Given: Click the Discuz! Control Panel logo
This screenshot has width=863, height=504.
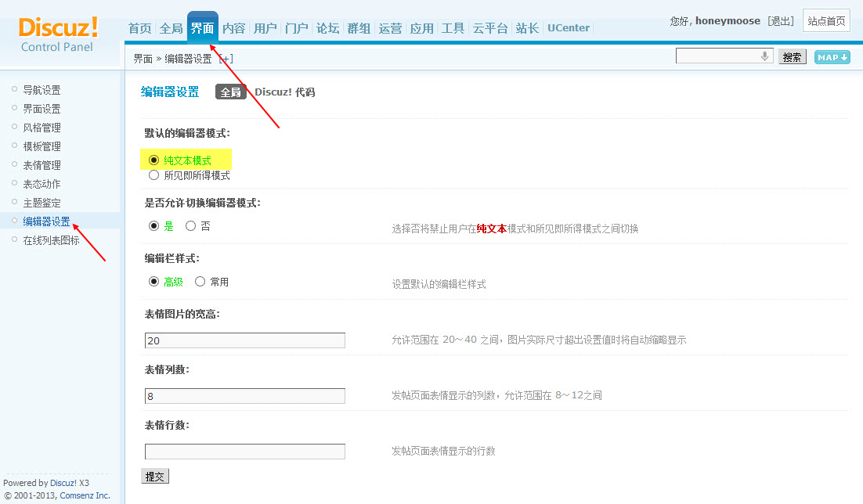Looking at the screenshot, I should pos(58,34).
